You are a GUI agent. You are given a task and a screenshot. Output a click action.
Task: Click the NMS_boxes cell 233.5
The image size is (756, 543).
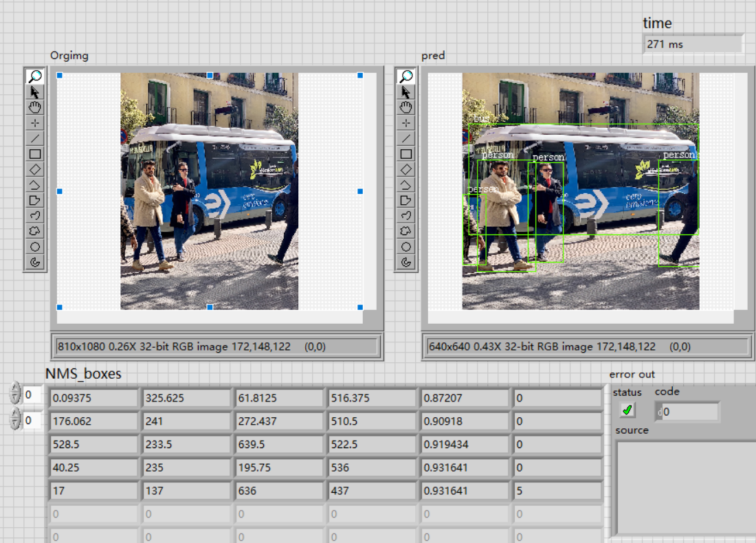coord(186,445)
